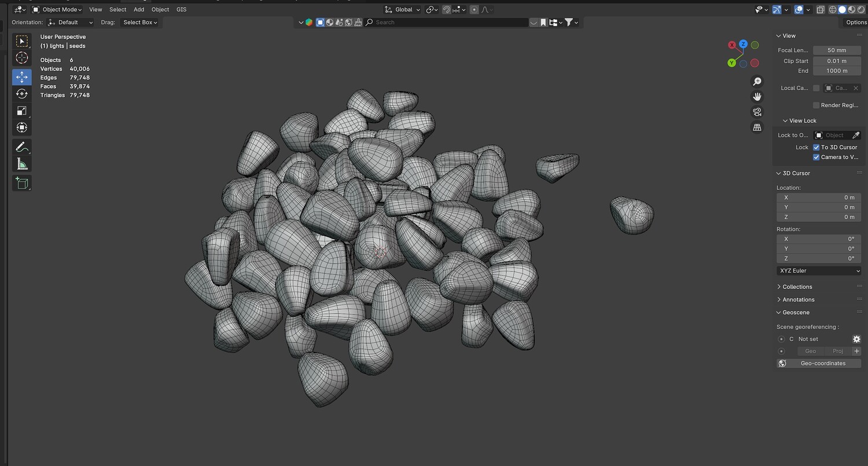The image size is (868, 466).
Task: Open the Object Mode dropdown
Action: point(57,9)
